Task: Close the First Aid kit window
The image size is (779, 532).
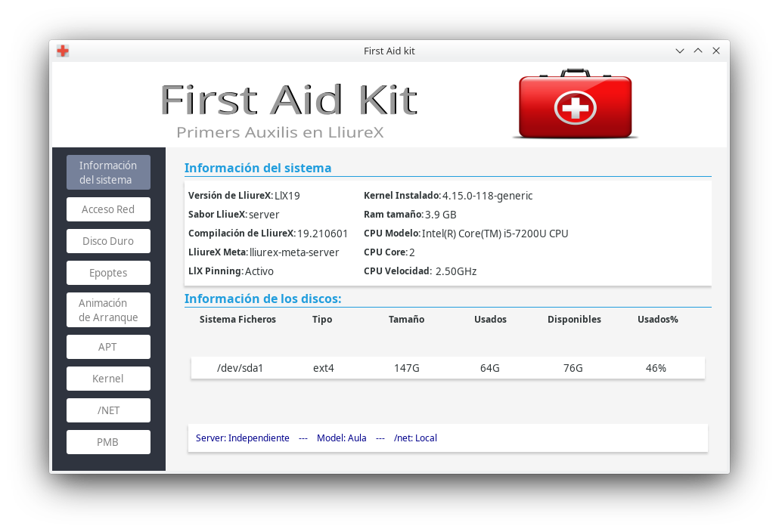Action: (x=716, y=51)
